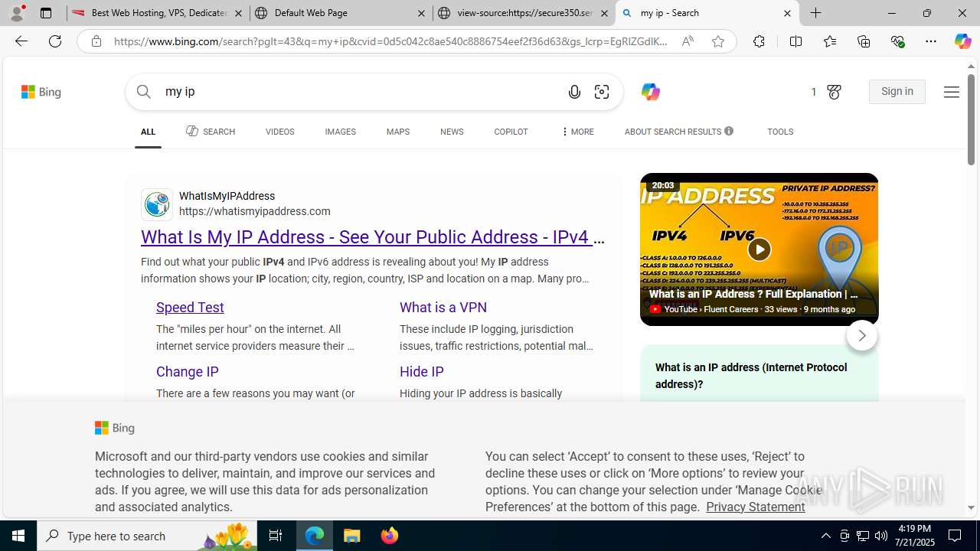Open the TOOLS search options
Image resolution: width=980 pixels, height=551 pixels.
tap(780, 132)
